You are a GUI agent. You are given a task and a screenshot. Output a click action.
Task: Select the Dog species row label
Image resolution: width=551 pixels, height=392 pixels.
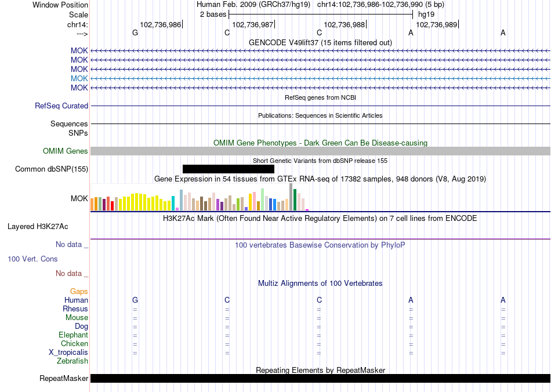pos(81,326)
